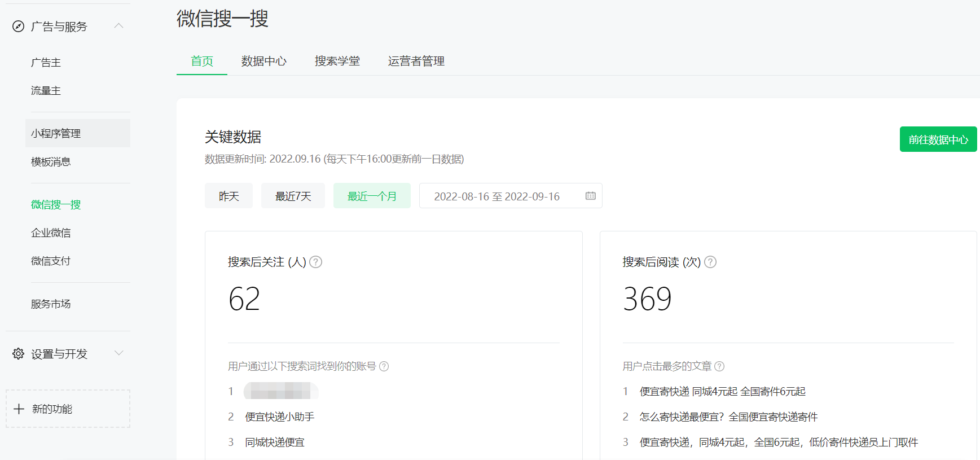This screenshot has width=980, height=460.
Task: Click the 数据更新时间 2022.09.16 note
Action: [335, 159]
